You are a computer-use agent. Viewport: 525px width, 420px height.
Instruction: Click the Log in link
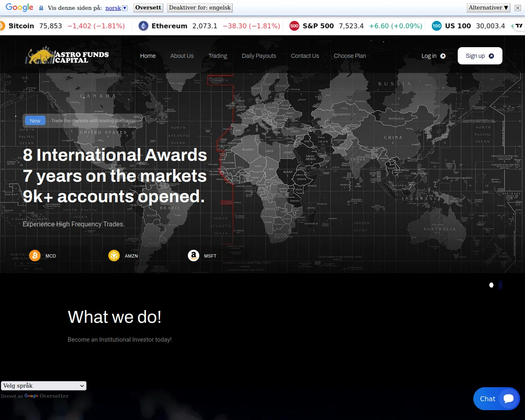pyautogui.click(x=434, y=56)
